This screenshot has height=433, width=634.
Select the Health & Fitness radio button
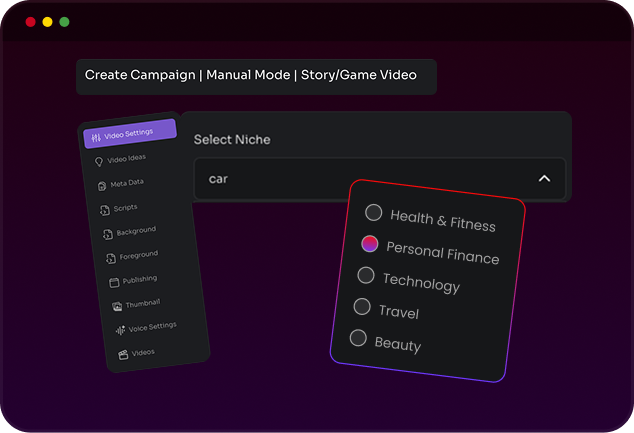[373, 212]
